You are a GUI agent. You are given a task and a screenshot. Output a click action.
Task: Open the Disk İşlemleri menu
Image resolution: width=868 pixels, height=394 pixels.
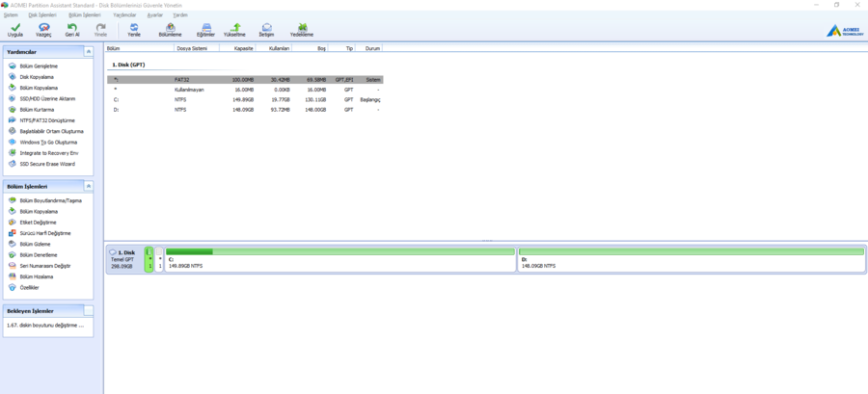(x=42, y=14)
